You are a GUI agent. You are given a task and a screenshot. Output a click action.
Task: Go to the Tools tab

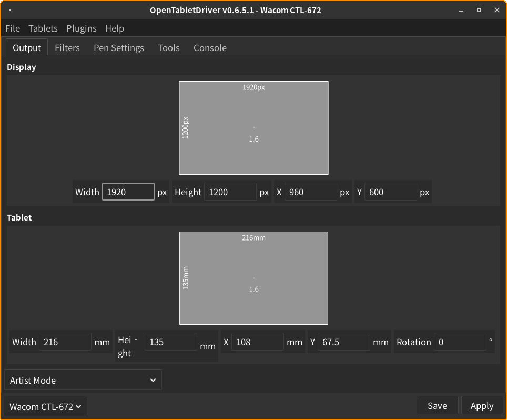pyautogui.click(x=168, y=48)
